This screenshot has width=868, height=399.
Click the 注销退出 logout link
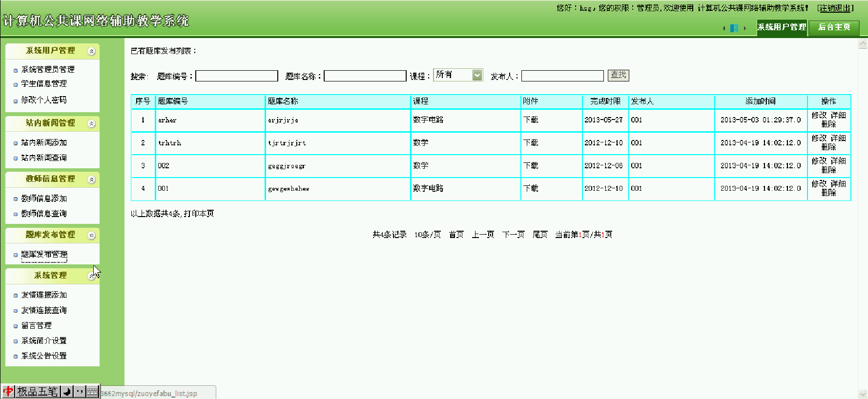click(835, 8)
